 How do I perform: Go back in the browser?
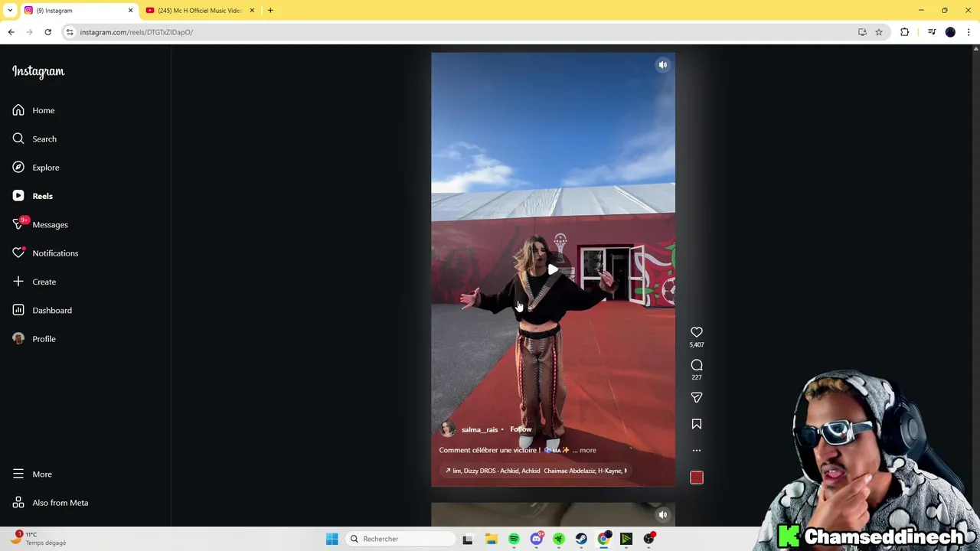click(11, 32)
